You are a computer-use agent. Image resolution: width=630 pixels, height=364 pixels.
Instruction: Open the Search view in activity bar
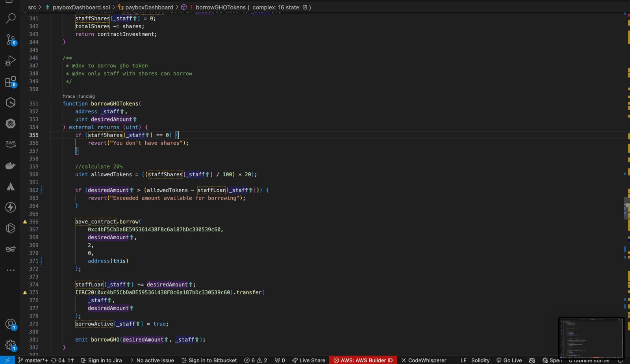click(11, 18)
